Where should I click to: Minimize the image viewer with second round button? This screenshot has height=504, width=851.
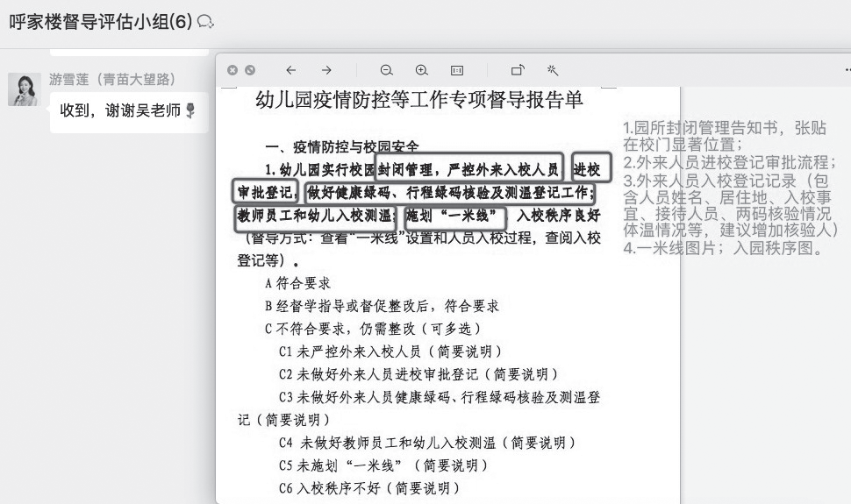[250, 70]
